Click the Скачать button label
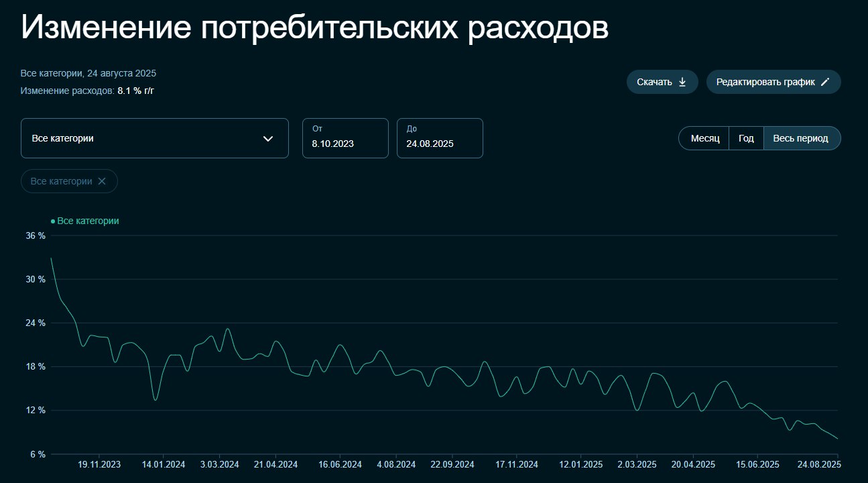868x483 pixels. point(654,82)
